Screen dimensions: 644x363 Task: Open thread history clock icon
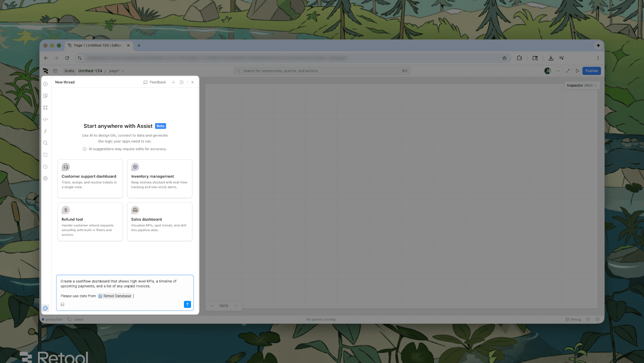point(182,82)
